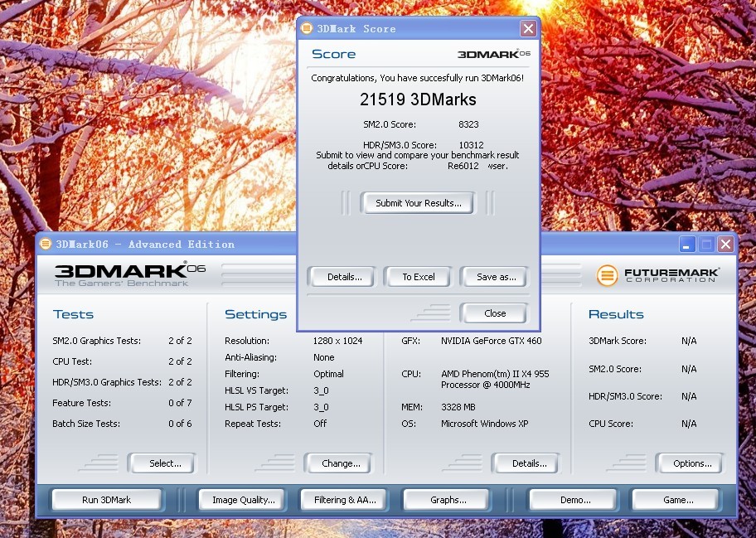The width and height of the screenshot is (756, 538).
Task: Click the SM2.0 Graphics Tests label
Action: click(x=96, y=341)
